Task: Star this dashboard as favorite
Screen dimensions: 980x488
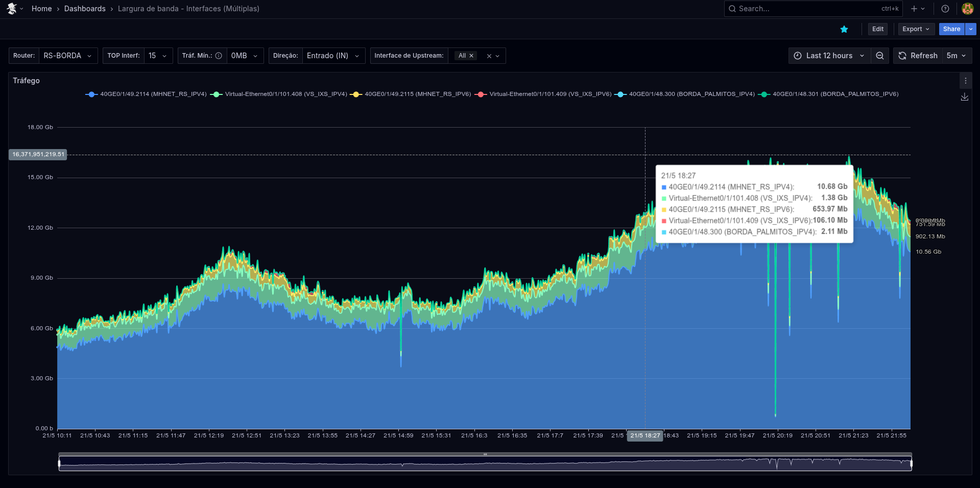Action: [x=844, y=29]
